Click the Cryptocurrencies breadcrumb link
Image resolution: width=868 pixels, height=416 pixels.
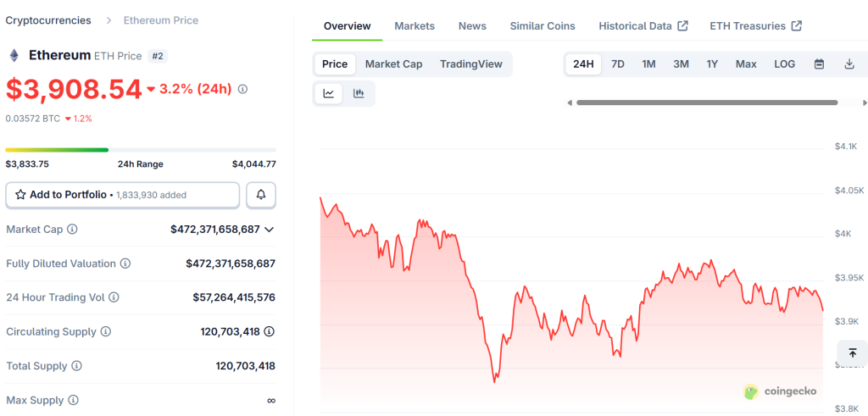pyautogui.click(x=48, y=20)
